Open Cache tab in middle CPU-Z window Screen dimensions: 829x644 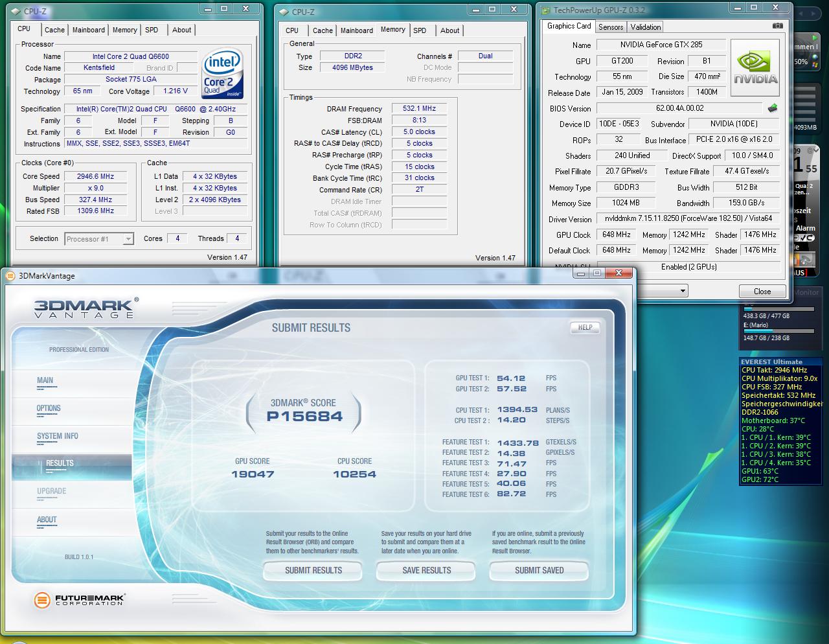[323, 30]
